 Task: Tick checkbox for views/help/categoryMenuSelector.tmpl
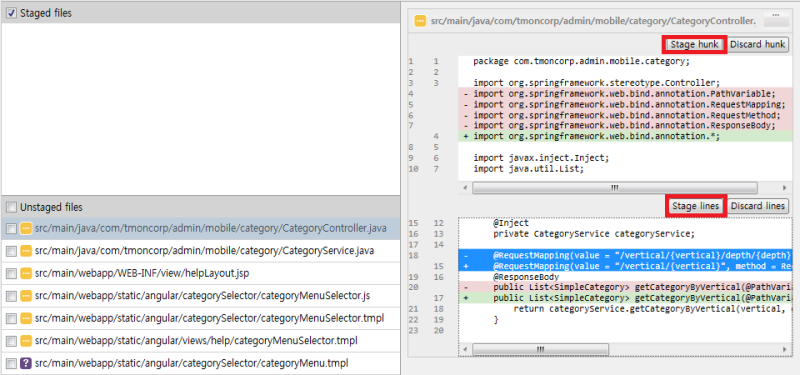tap(11, 341)
